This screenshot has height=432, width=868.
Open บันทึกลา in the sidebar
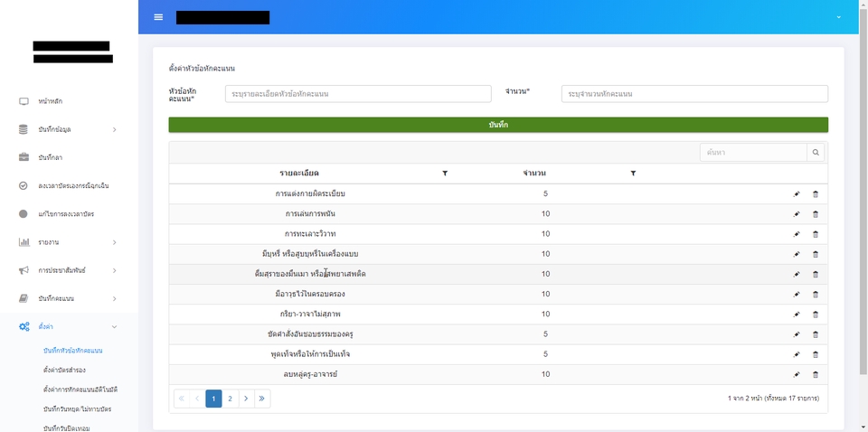pyautogui.click(x=51, y=157)
